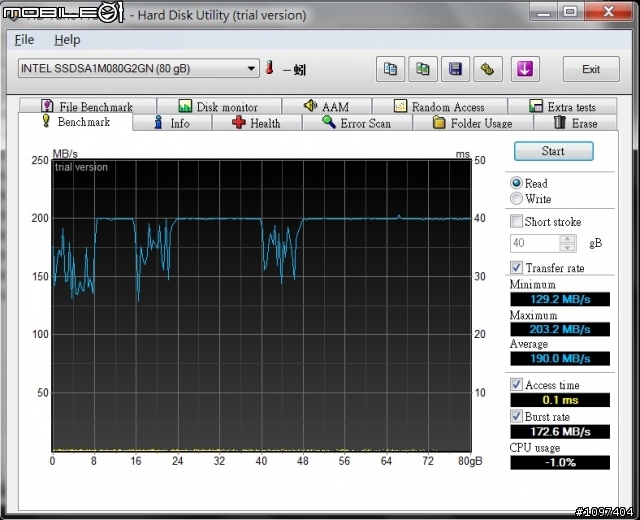
Task: Click the save screenshot floppy disk icon
Action: pos(455,69)
